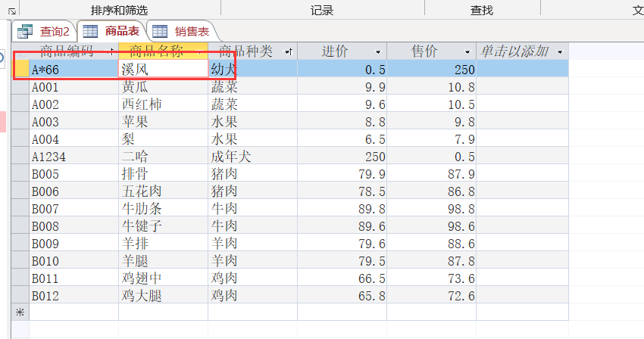Click the 售价 value 98.8
Image resolution: width=644 pixels, height=339 pixels.
coord(432,209)
